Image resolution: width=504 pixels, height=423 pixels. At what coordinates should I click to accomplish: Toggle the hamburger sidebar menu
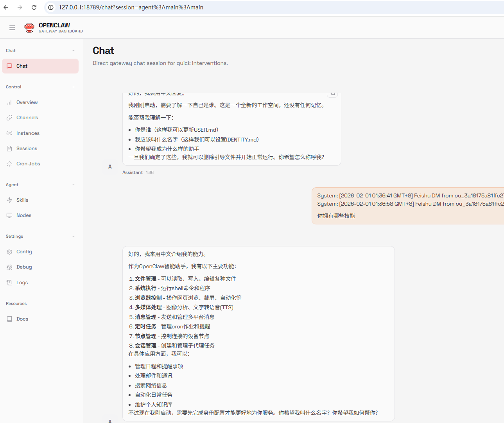point(12,28)
